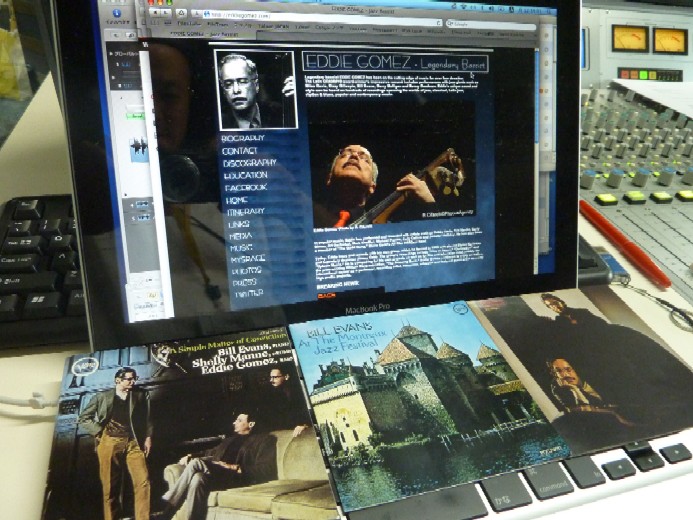Click the Safari Google search field
Screen dimensions: 693x520
(x=490, y=24)
